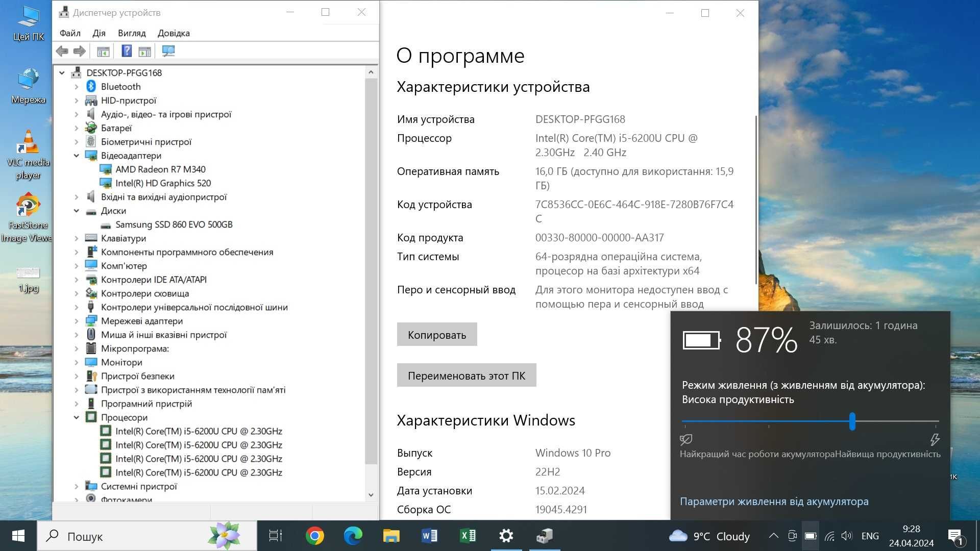The width and height of the screenshot is (980, 551).
Task: Click the highest performance lightning icon
Action: pyautogui.click(x=935, y=439)
